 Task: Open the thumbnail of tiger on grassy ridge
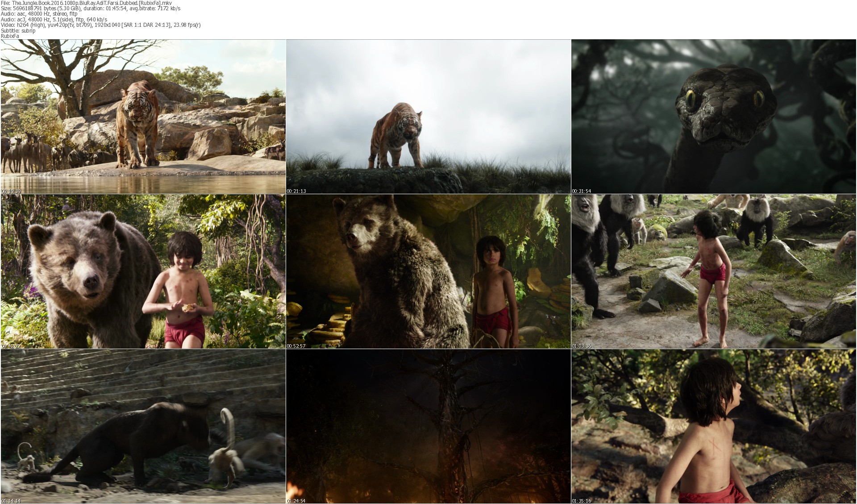(428, 117)
